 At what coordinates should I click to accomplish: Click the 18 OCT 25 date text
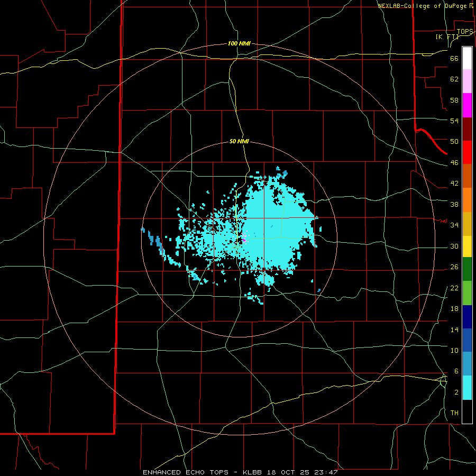288,472
